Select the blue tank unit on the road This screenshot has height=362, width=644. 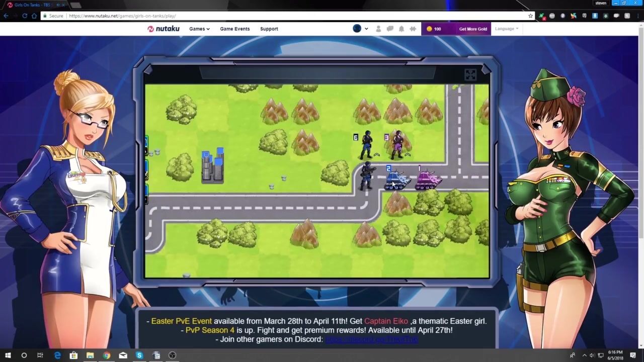(x=396, y=180)
